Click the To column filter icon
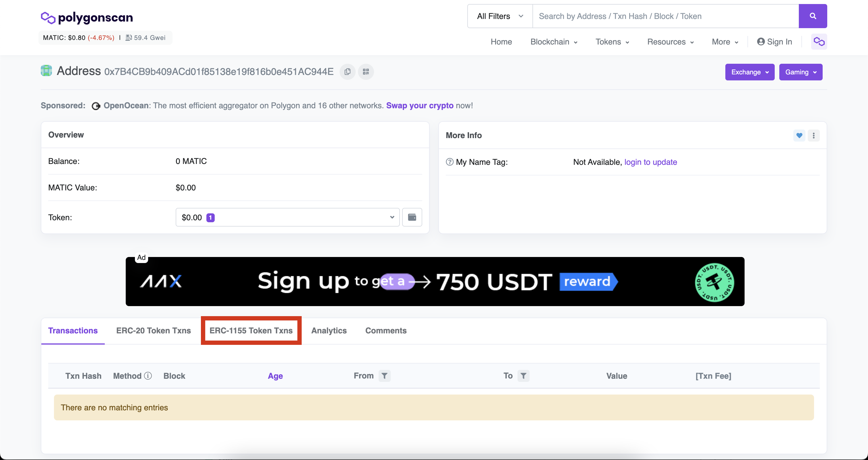Screen dimensions: 868x460 [523, 376]
